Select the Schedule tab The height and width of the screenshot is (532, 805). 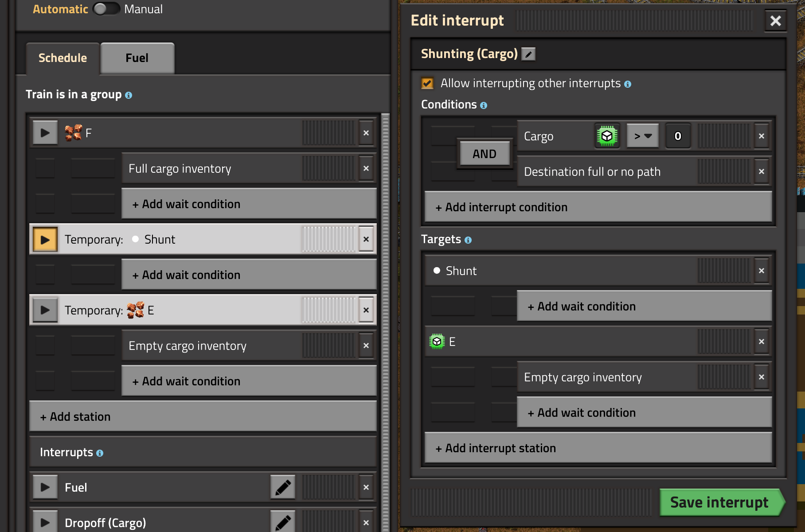coord(63,58)
